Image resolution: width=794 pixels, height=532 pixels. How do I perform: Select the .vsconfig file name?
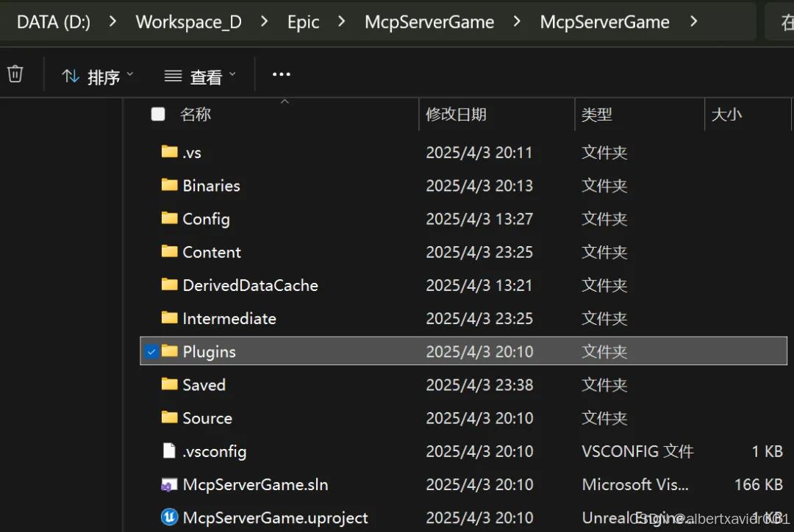pos(215,451)
